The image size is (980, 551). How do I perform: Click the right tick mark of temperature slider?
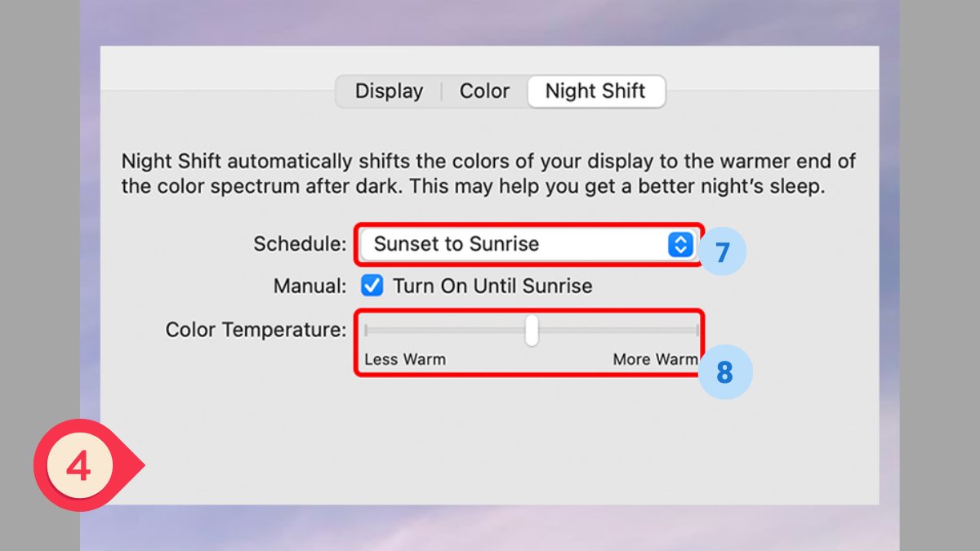697,331
